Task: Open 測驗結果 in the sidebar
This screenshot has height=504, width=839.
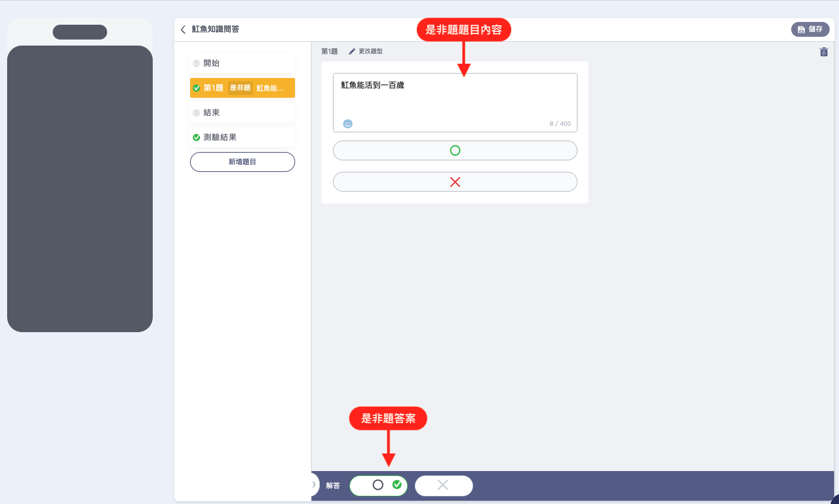Action: pos(242,137)
